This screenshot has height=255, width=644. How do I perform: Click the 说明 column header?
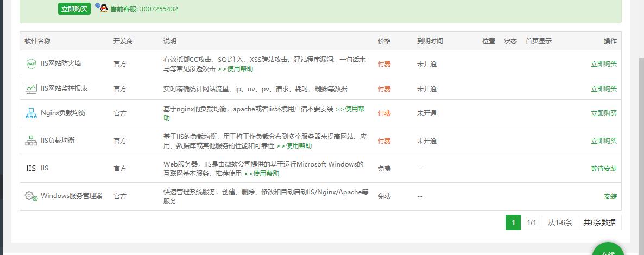pyautogui.click(x=170, y=41)
